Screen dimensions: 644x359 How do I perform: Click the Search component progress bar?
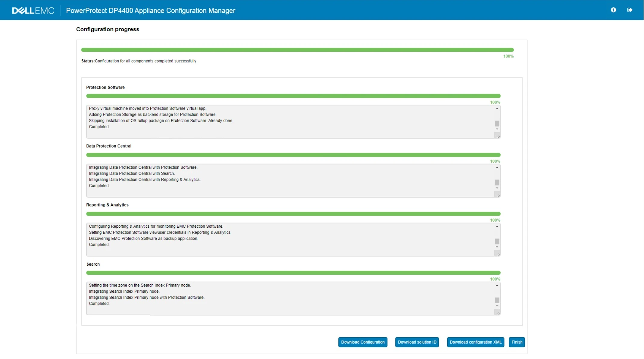point(293,273)
